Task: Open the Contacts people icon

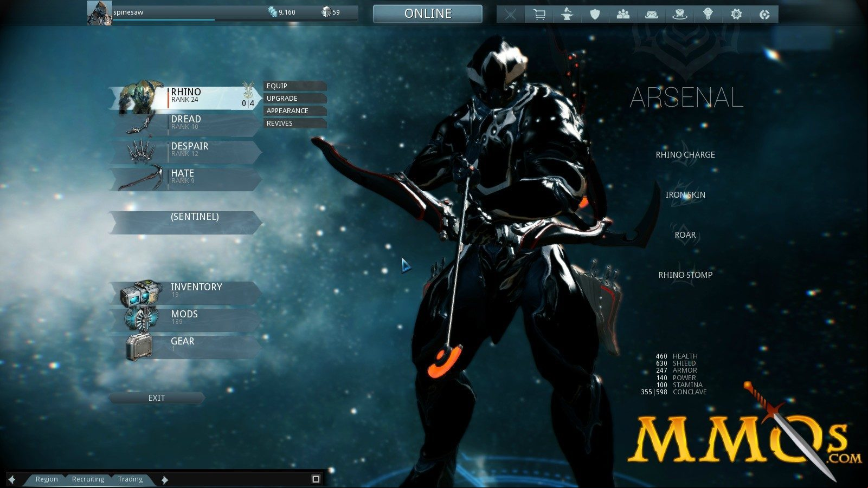Action: pyautogui.click(x=623, y=14)
